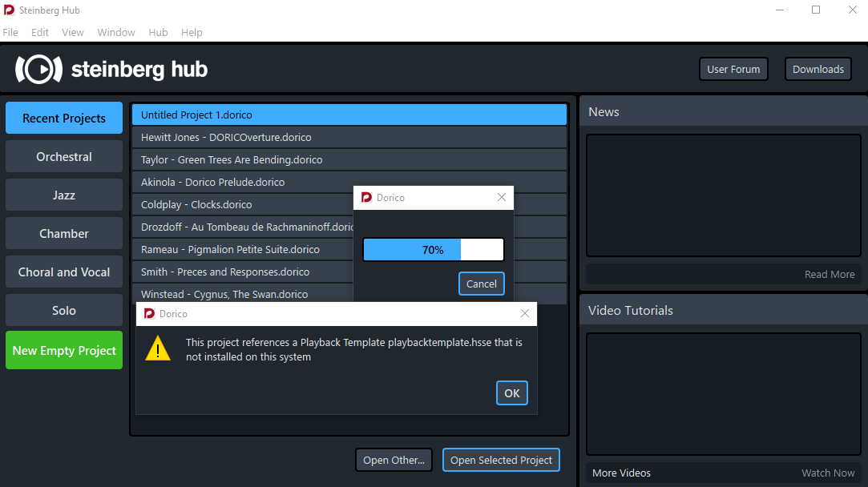Select Akinola - Dorico Prelude.dorico

(x=349, y=182)
